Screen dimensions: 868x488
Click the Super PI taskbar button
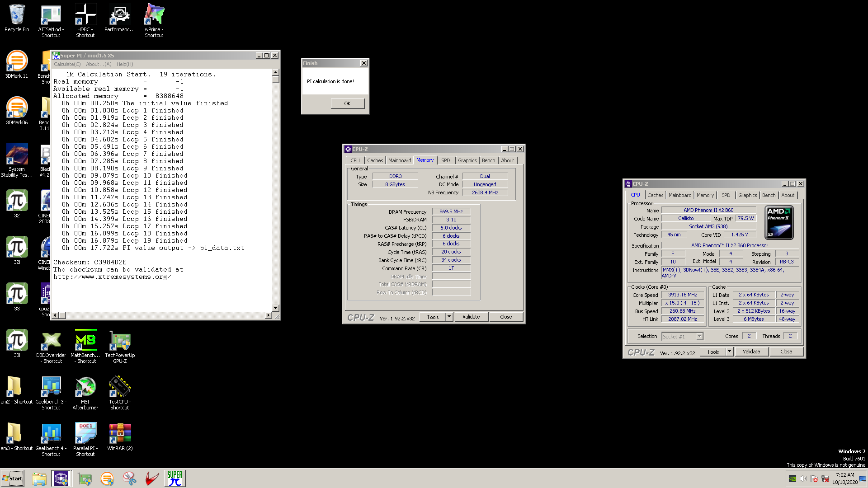[175, 478]
